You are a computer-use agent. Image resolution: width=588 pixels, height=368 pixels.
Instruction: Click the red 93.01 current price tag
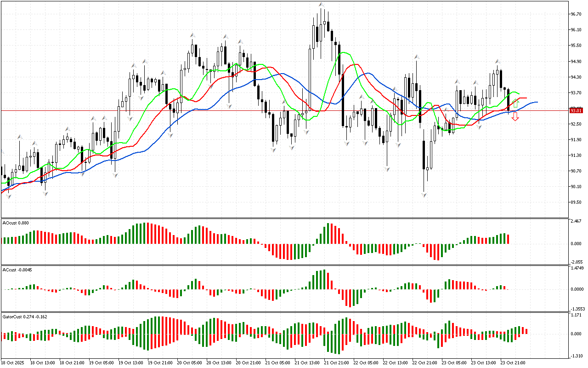point(576,110)
